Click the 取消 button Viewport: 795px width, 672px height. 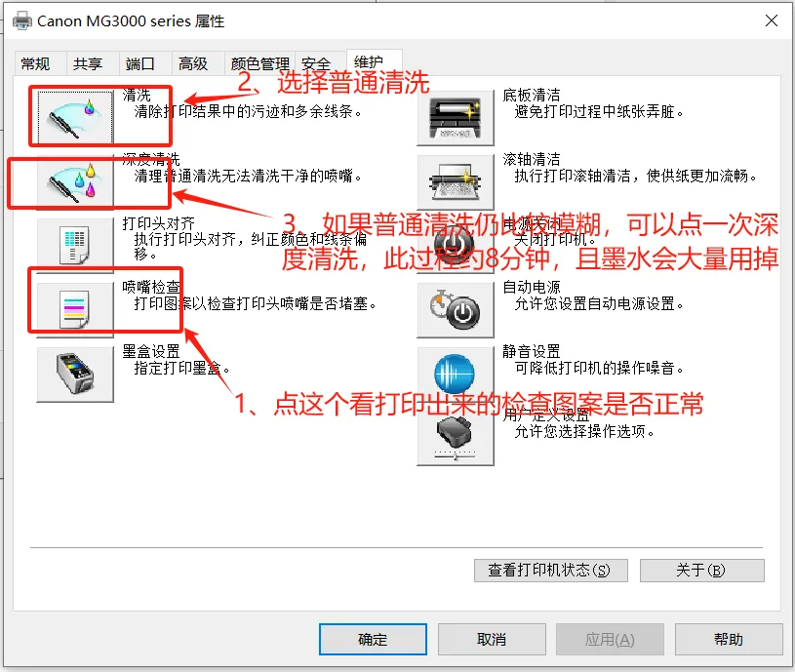click(492, 639)
